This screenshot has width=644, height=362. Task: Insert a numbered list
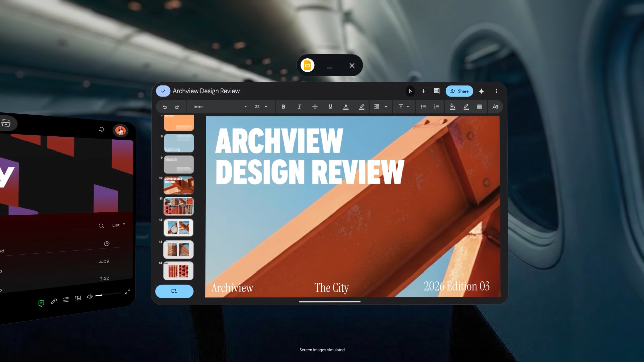point(436,107)
